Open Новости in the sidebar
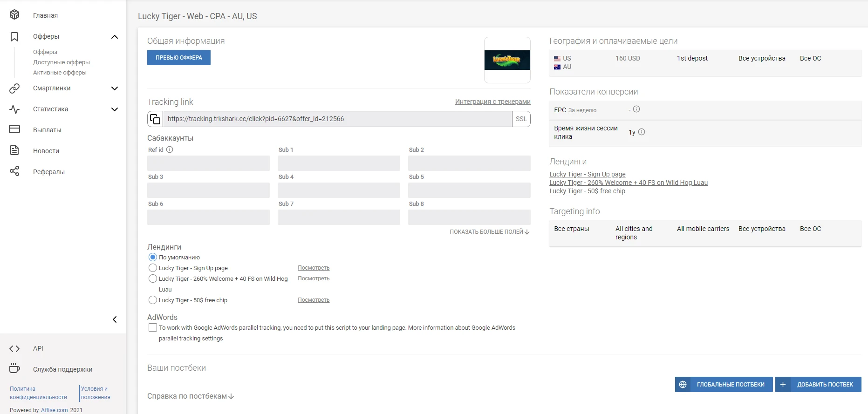868x414 pixels. (x=46, y=151)
